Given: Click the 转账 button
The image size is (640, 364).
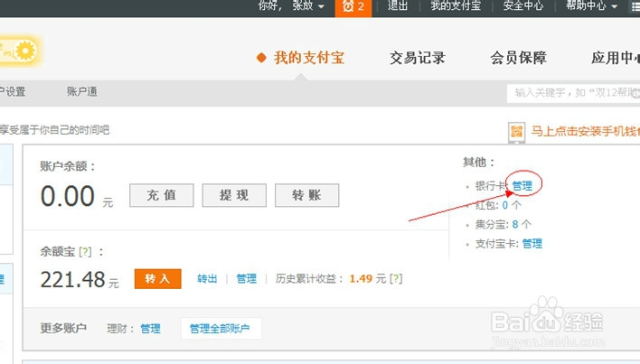Looking at the screenshot, I should pyautogui.click(x=307, y=195).
